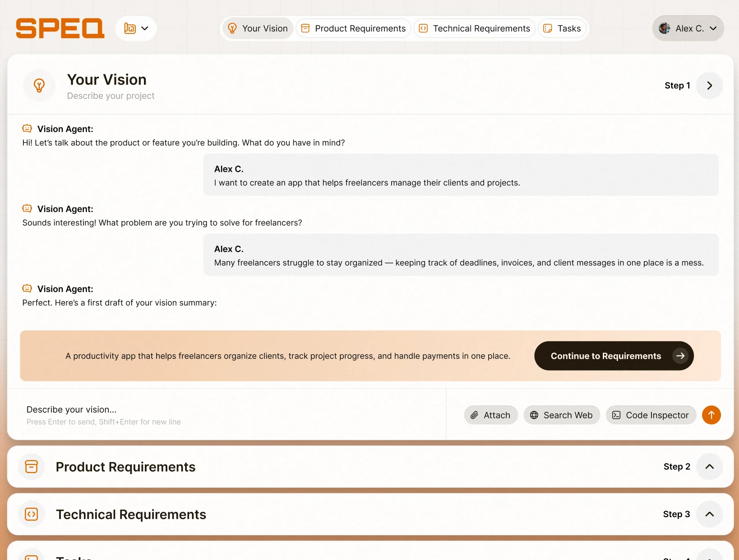Image resolution: width=739 pixels, height=560 pixels.
Task: Click the lightbulb icon beside Your Vision heading
Action: 39,86
